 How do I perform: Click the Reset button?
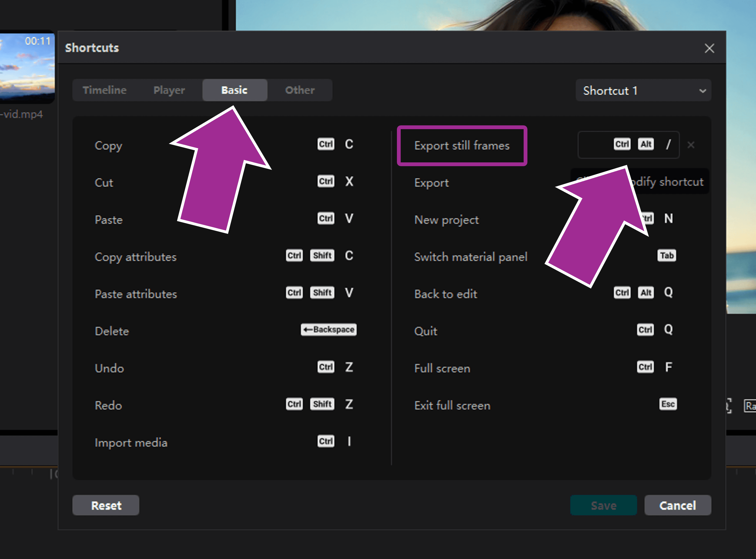point(106,505)
